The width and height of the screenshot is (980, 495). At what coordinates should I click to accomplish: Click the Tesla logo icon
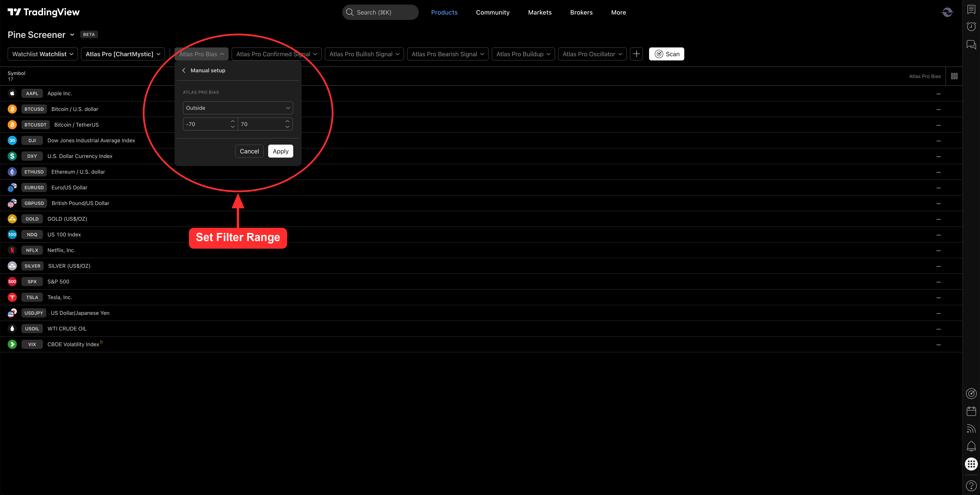tap(12, 297)
